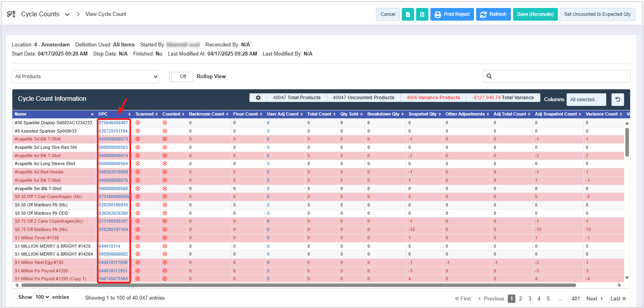Select row $0.75 Off 2 Cans Copenhagen(Mc)
Image resolution: width=644 pixels, height=308 pixels.
pyautogui.click(x=318, y=221)
